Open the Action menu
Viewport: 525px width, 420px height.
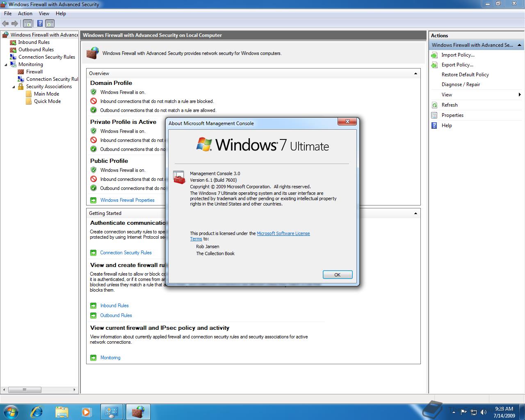click(x=25, y=14)
